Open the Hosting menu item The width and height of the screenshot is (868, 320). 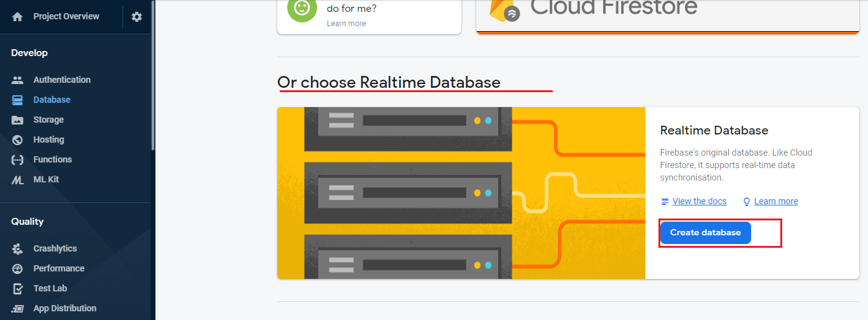tap(48, 139)
